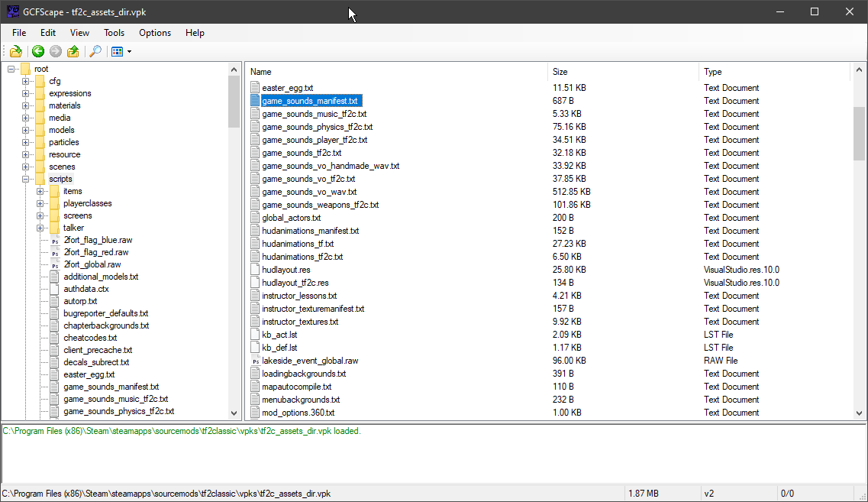Click the 1.87 MB status bar entry
The height and width of the screenshot is (502, 868).
(644, 494)
